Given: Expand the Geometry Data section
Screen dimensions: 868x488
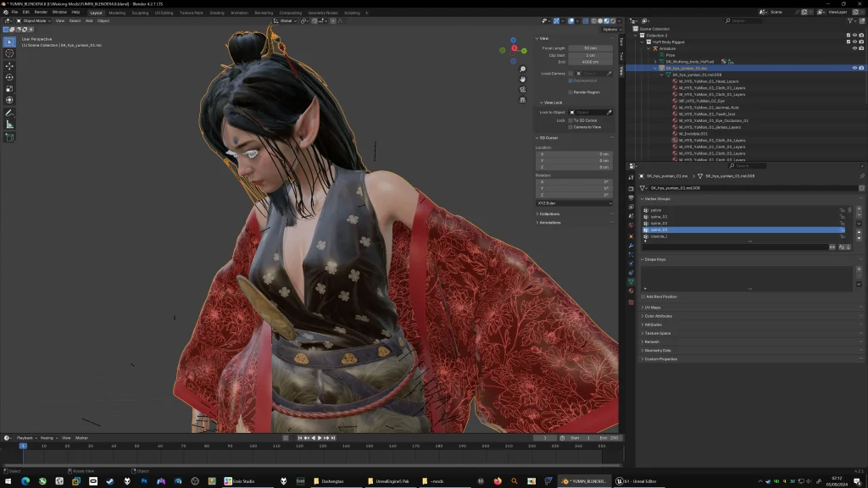Looking at the screenshot, I should click(x=657, y=350).
